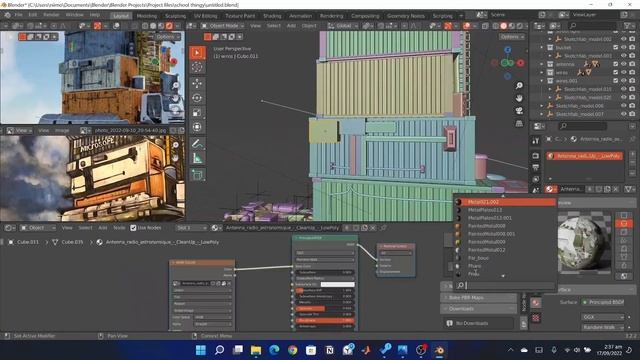The width and height of the screenshot is (640, 360).
Task: Select the Select Box tool in viewport
Action: point(197,53)
